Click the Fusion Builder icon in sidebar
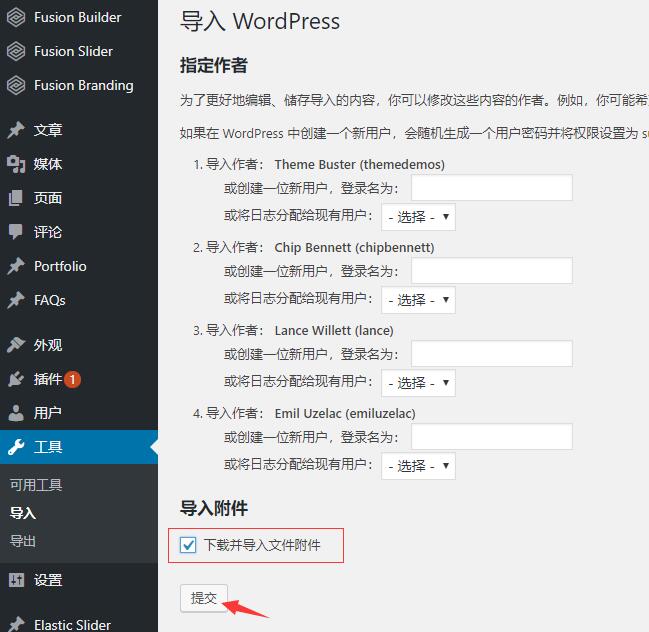Screen dimensions: 649x632 (x=16, y=18)
